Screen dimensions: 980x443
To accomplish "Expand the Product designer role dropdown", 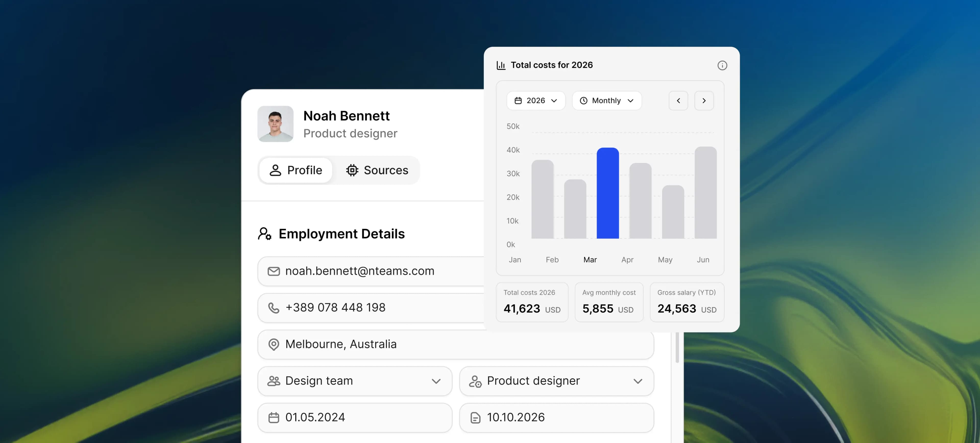I will 557,381.
